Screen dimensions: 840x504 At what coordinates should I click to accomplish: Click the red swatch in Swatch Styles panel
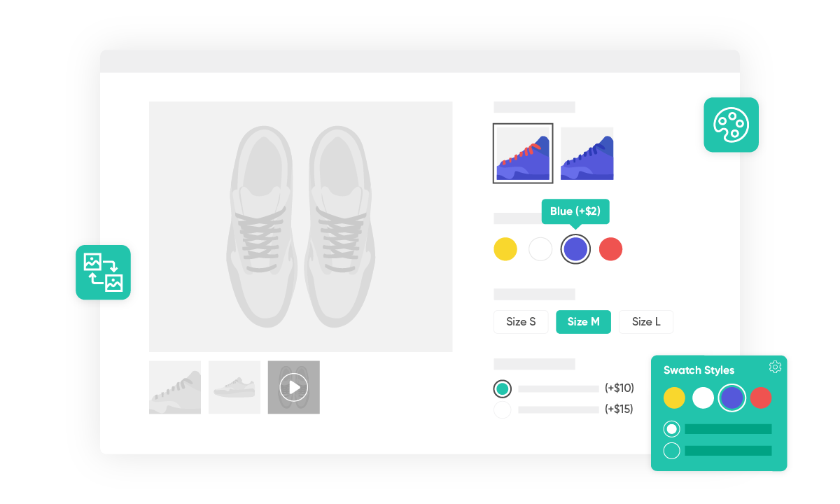[x=760, y=398]
